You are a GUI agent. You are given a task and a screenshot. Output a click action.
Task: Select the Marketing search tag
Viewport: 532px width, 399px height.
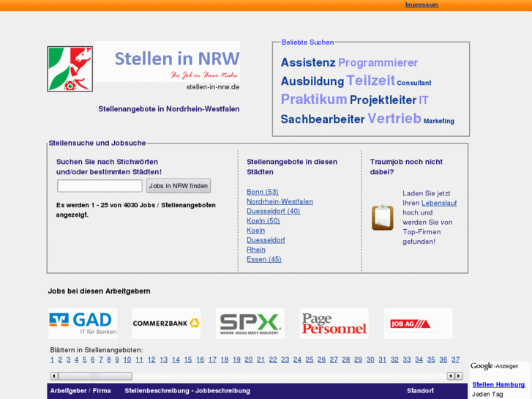point(438,121)
